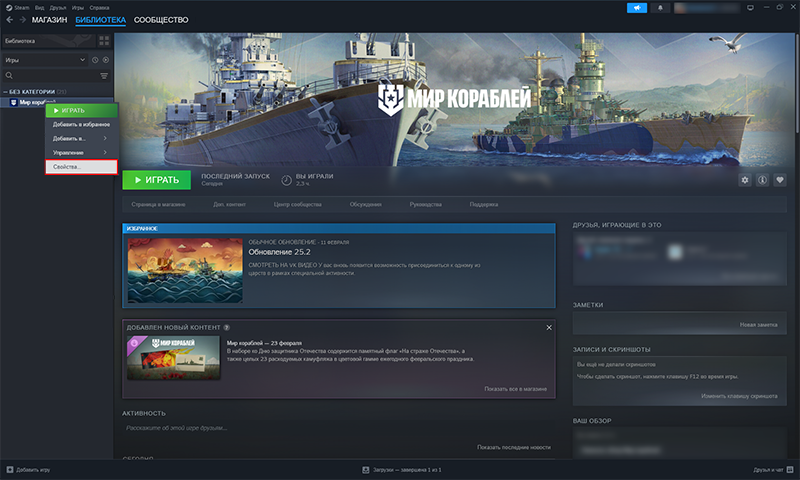Open Обсуждения link
800x480 pixels.
click(x=365, y=205)
